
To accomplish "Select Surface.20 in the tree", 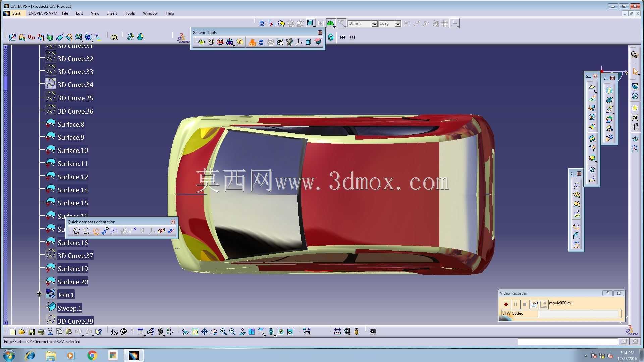I will click(x=72, y=282).
